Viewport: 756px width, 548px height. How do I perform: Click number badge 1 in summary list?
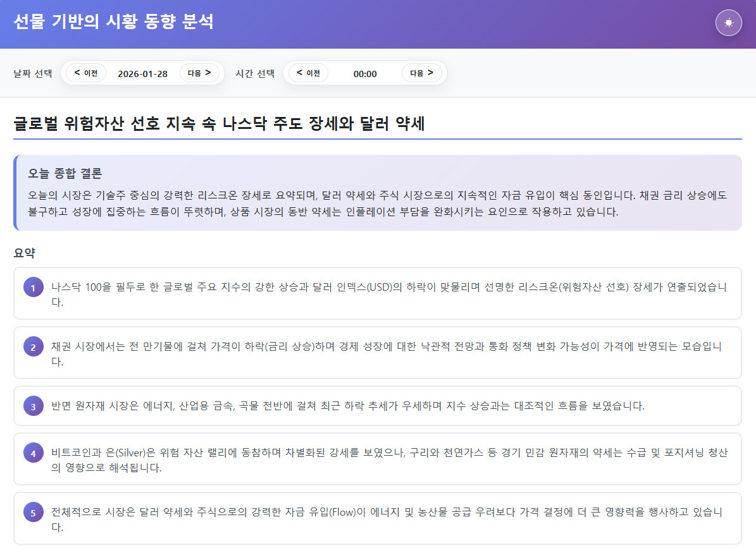pos(34,288)
